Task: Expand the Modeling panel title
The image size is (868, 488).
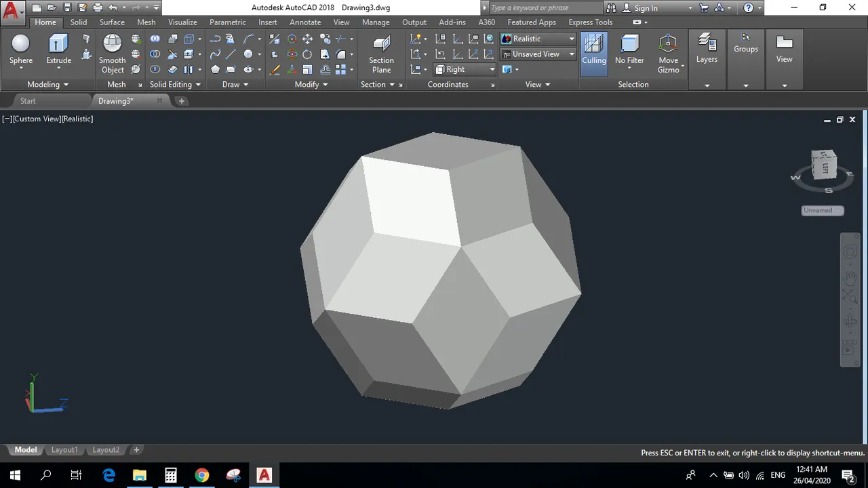Action: (x=47, y=85)
